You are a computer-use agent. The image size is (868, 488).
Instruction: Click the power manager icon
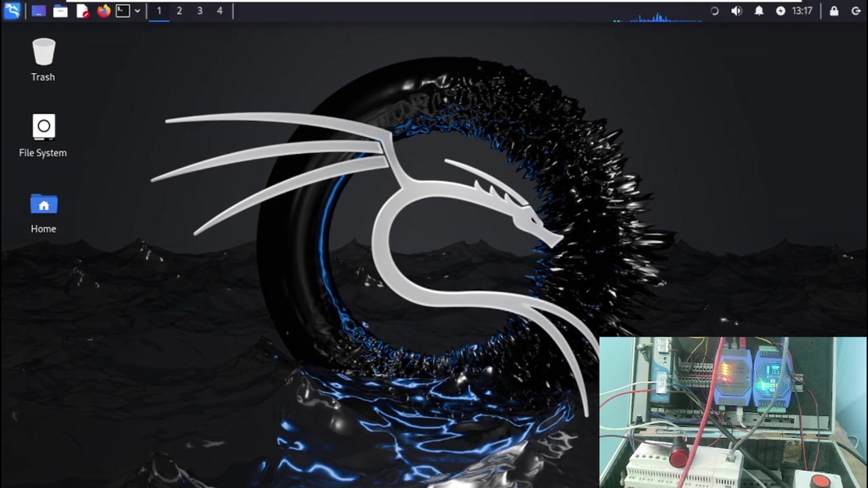click(x=781, y=11)
